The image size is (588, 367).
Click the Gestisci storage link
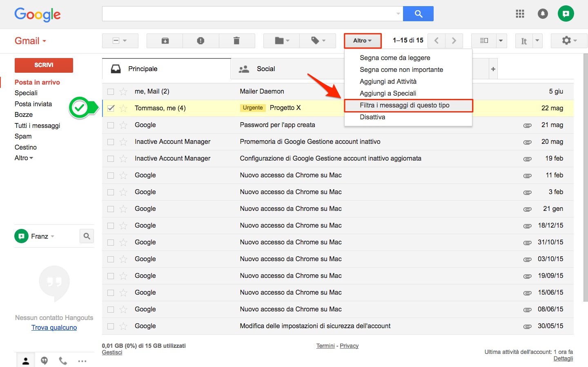pos(112,352)
